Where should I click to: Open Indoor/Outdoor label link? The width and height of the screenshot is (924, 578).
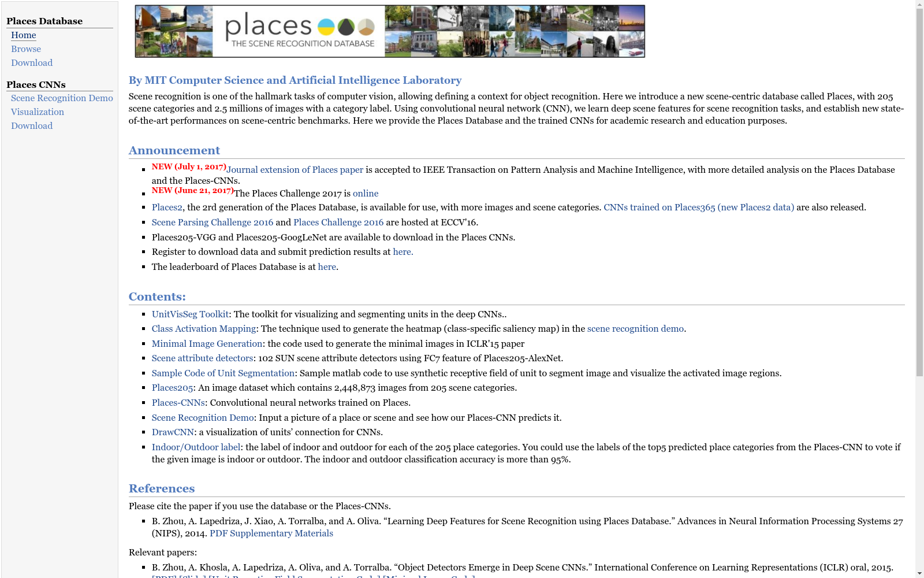tap(196, 447)
